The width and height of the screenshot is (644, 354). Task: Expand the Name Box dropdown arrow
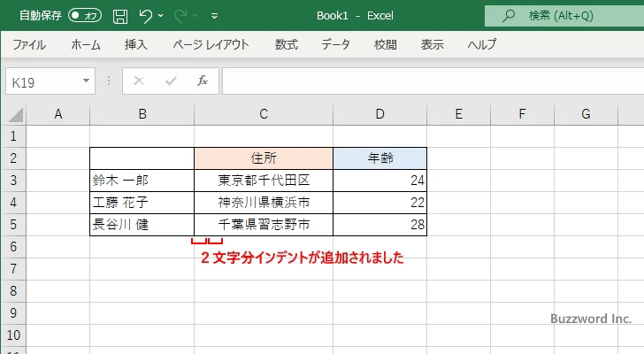pyautogui.click(x=87, y=81)
